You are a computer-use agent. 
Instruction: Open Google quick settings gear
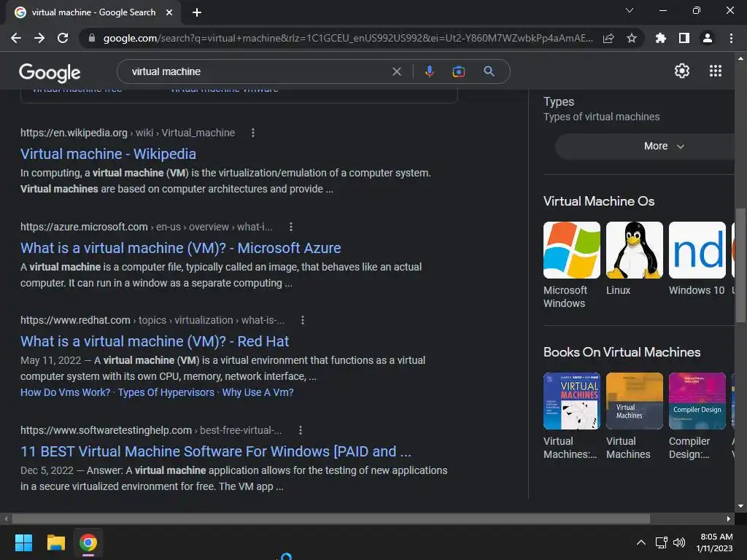682,71
